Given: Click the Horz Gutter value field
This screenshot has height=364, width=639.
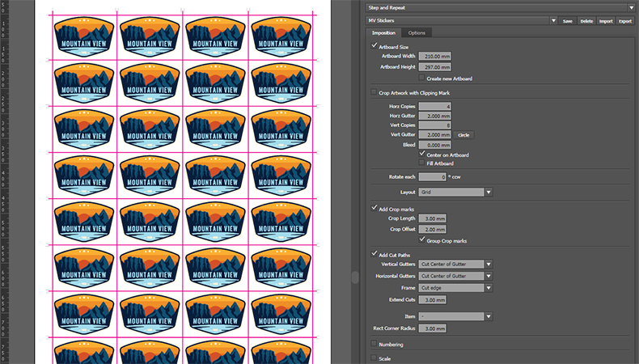Looking at the screenshot, I should pos(435,116).
